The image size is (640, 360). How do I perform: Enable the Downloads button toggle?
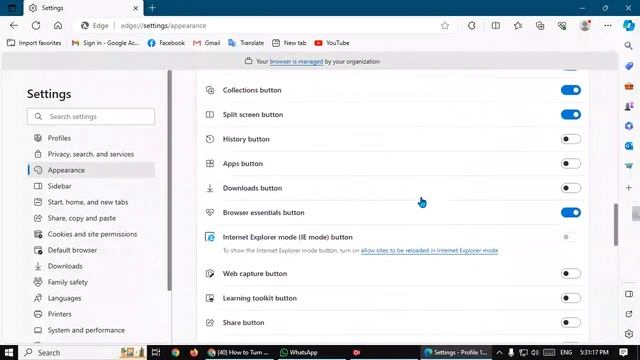571,188
